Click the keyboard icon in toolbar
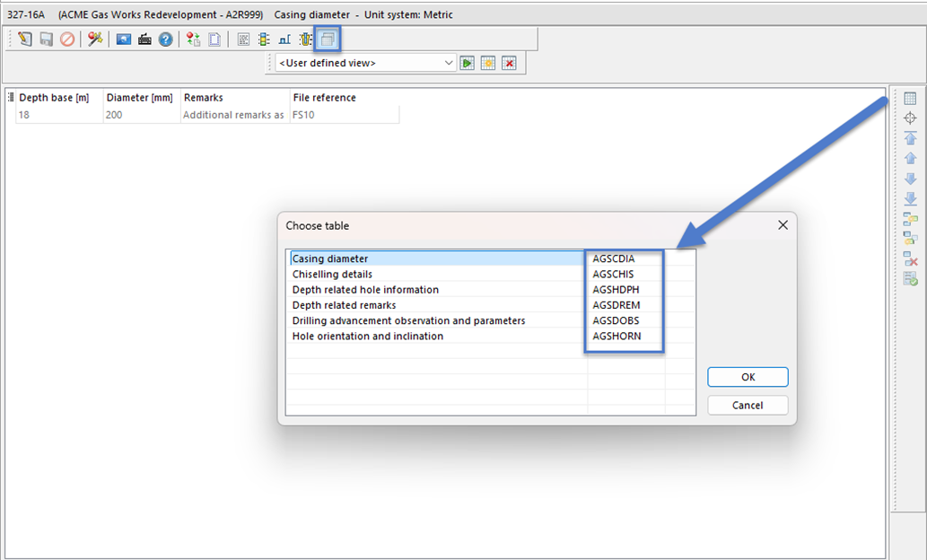The width and height of the screenshot is (927, 560). 144,39
